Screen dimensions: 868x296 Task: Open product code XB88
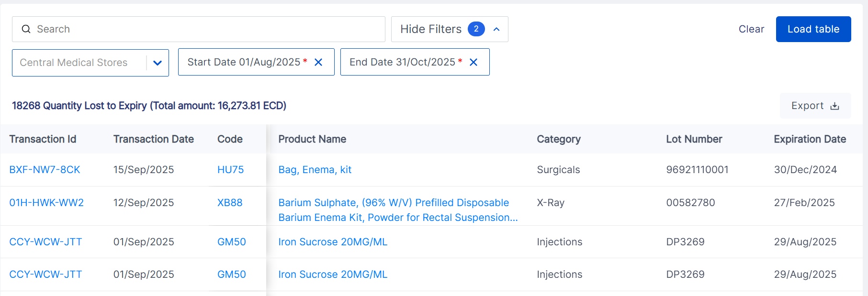point(230,203)
